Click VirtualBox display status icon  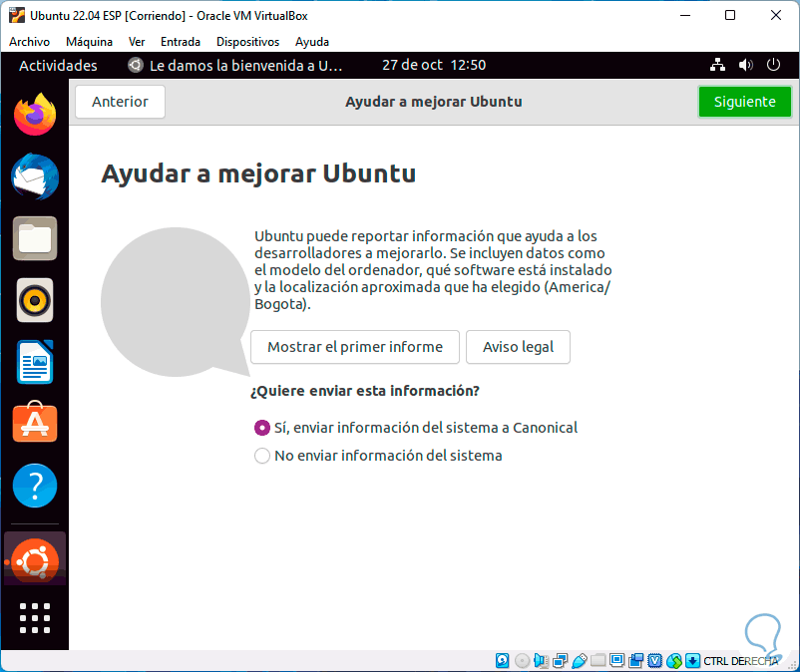616,661
